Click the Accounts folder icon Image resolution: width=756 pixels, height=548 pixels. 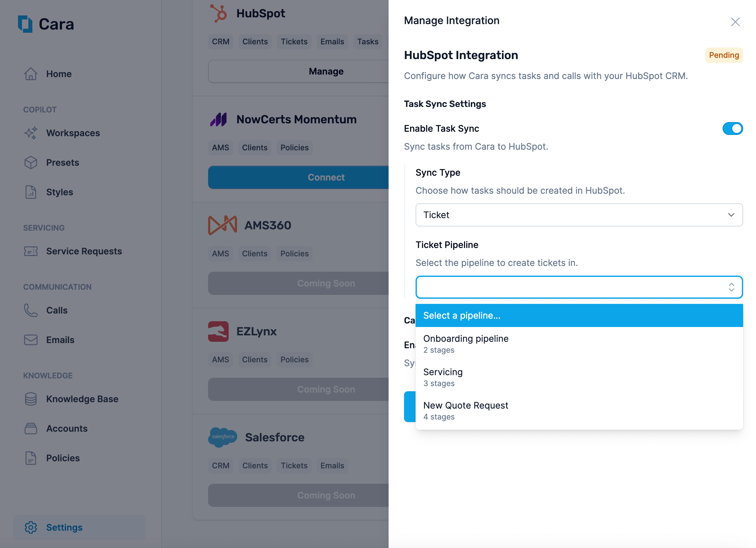[31, 428]
